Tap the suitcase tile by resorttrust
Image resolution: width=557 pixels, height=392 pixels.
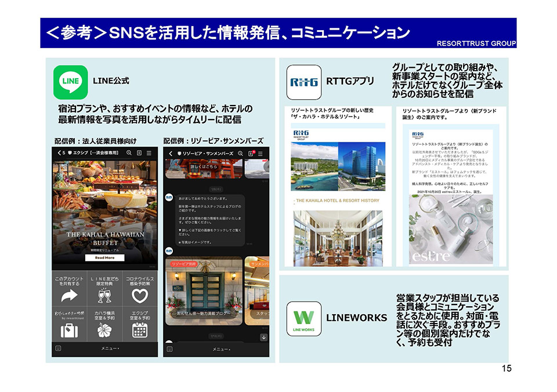pyautogui.click(x=70, y=324)
